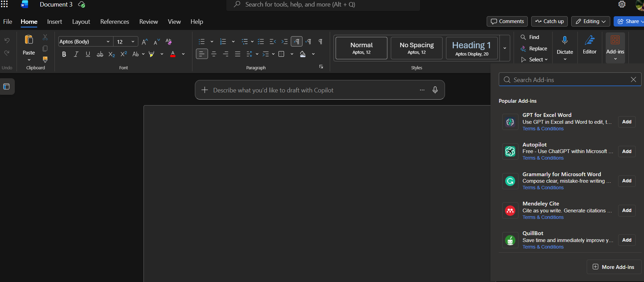Screen dimensions: 644x282
Task: Click the Share button
Action: [629, 21]
